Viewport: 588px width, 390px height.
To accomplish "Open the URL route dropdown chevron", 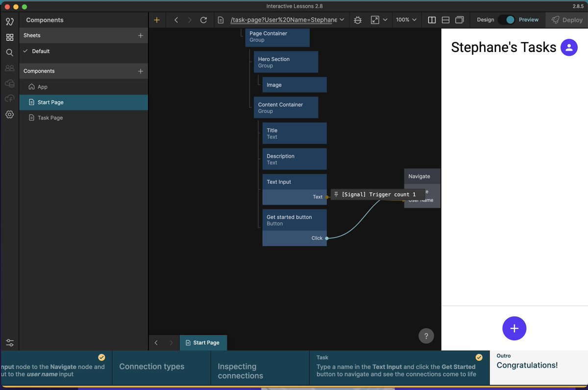I will coord(342,20).
